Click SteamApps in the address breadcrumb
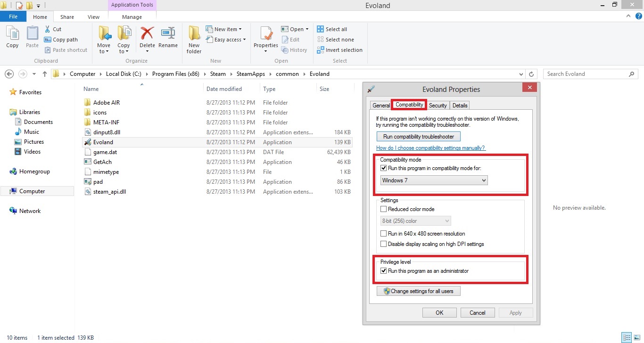Image resolution: width=644 pixels, height=343 pixels. [x=251, y=74]
